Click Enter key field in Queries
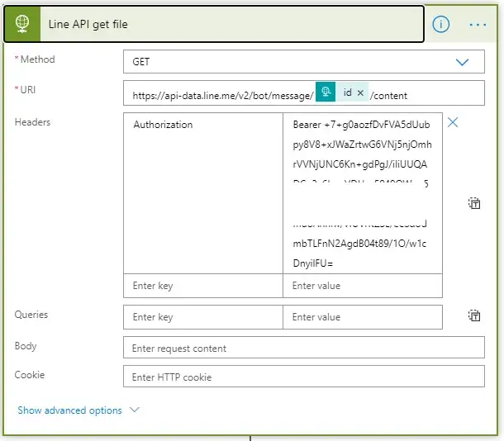This screenshot has height=441, width=504. [x=203, y=317]
